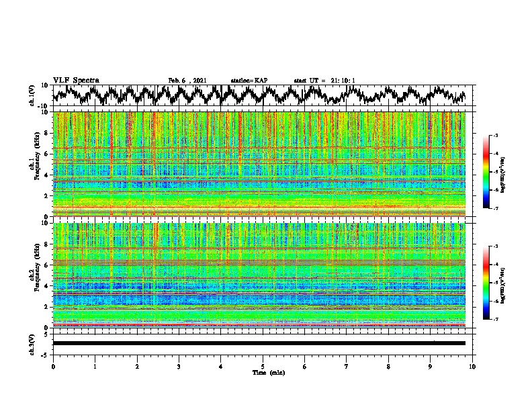Click the ch.2 spectrogram color scale bar
This screenshot has height=411, width=532.
tap(486, 283)
